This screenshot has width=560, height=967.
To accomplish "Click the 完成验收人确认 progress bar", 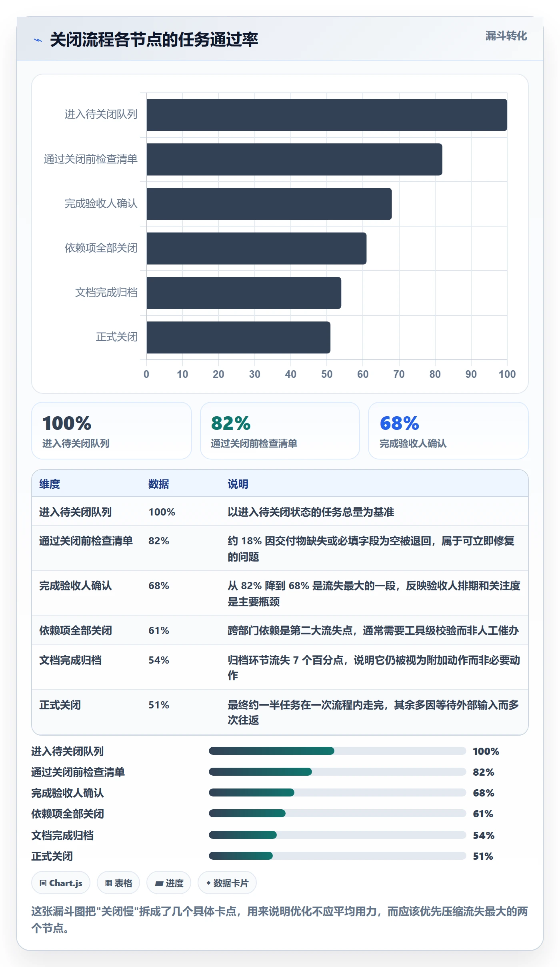I will click(x=338, y=792).
